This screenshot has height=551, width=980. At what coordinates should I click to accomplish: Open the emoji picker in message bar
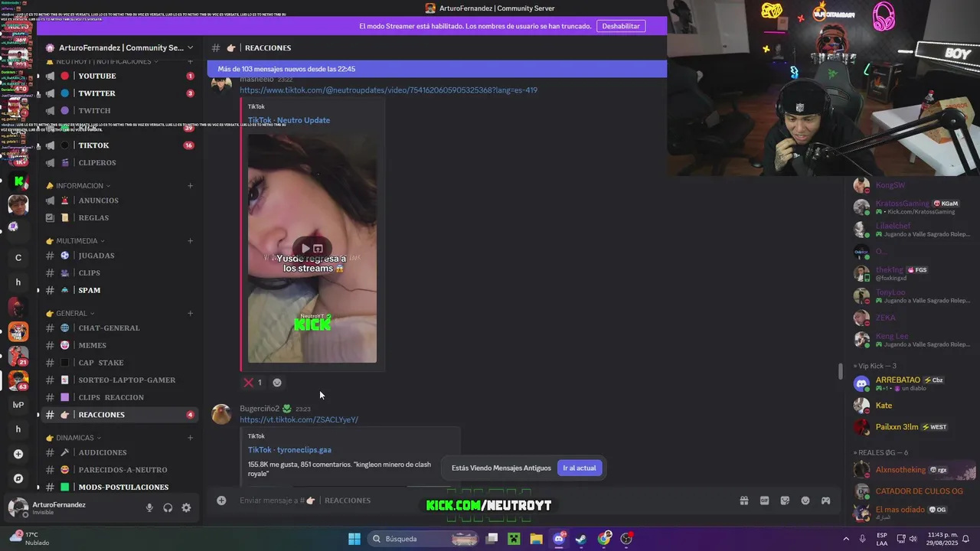(805, 500)
